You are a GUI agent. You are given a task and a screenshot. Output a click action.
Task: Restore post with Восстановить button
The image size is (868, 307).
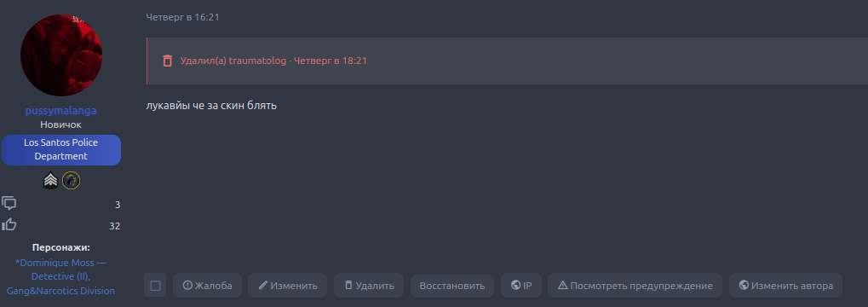[452, 286]
